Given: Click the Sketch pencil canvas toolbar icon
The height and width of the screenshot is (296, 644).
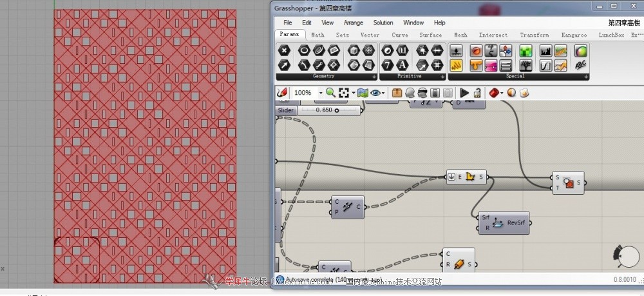Looking at the screenshot, I should tap(282, 93).
